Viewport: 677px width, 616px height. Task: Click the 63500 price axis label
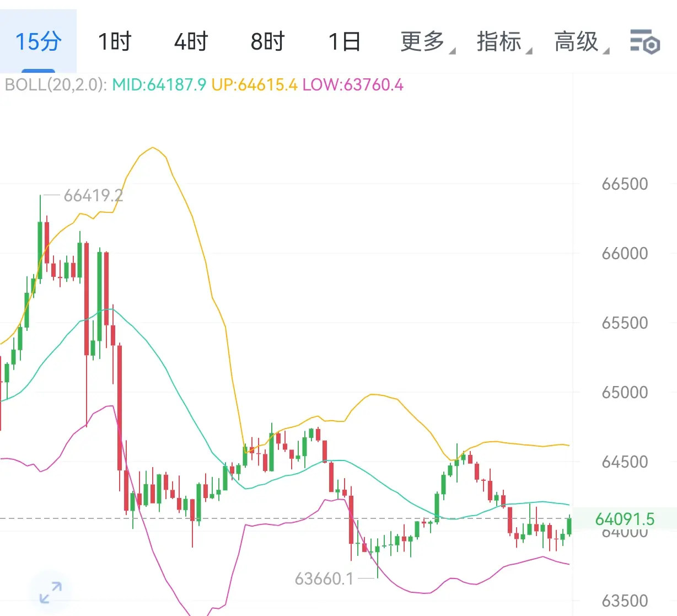[x=625, y=601]
